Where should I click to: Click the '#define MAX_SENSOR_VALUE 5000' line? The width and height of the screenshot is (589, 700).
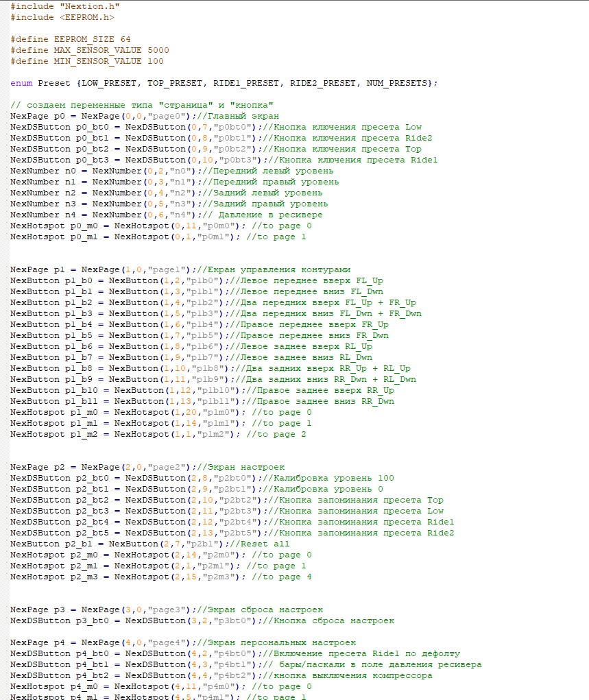pyautogui.click(x=90, y=50)
